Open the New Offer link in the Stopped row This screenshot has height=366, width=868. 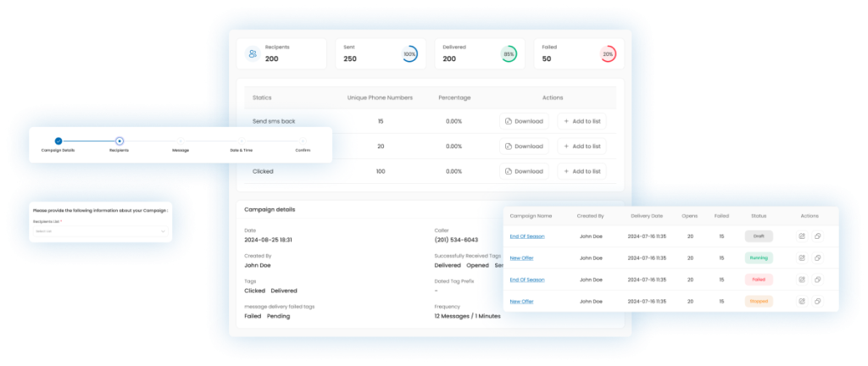(x=521, y=301)
